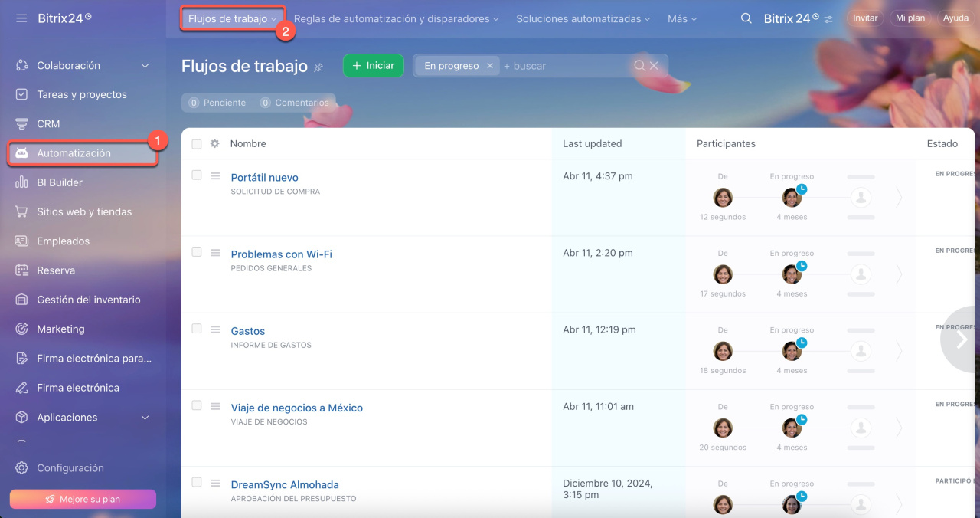Open the table column settings gear

click(215, 143)
